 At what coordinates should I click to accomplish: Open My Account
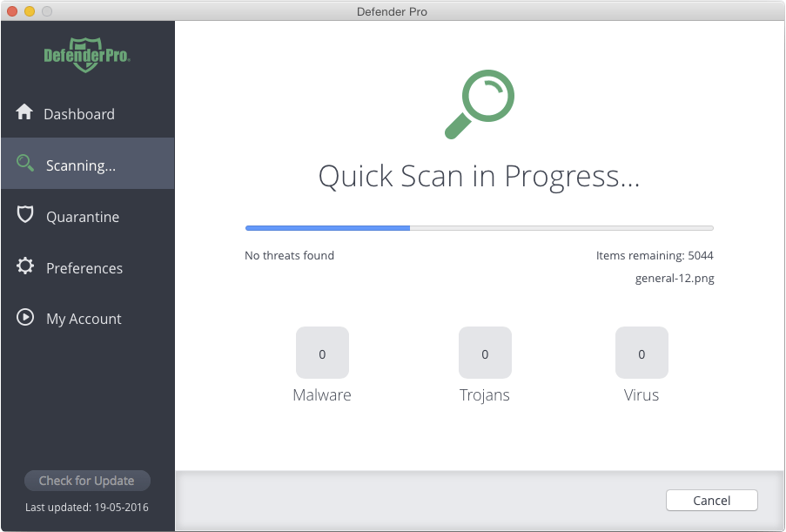point(88,319)
